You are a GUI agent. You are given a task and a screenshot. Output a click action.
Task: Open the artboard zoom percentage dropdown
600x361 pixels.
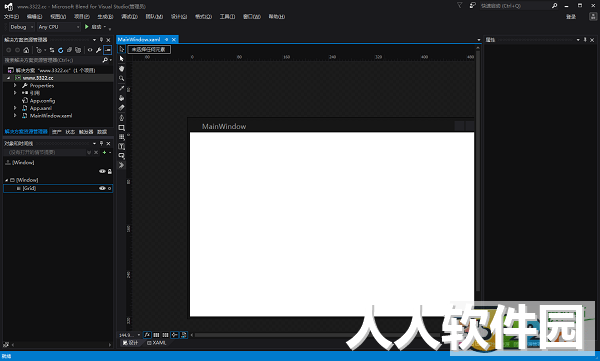139,335
